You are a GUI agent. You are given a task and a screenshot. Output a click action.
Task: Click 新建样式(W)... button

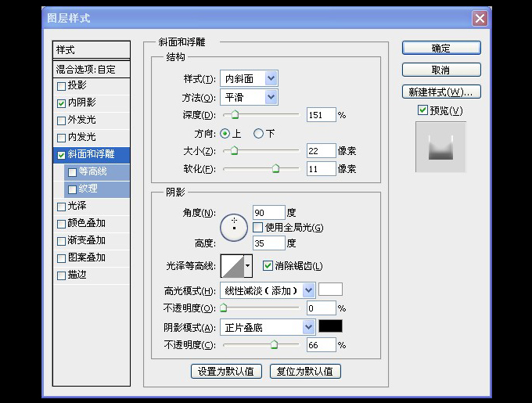(441, 92)
